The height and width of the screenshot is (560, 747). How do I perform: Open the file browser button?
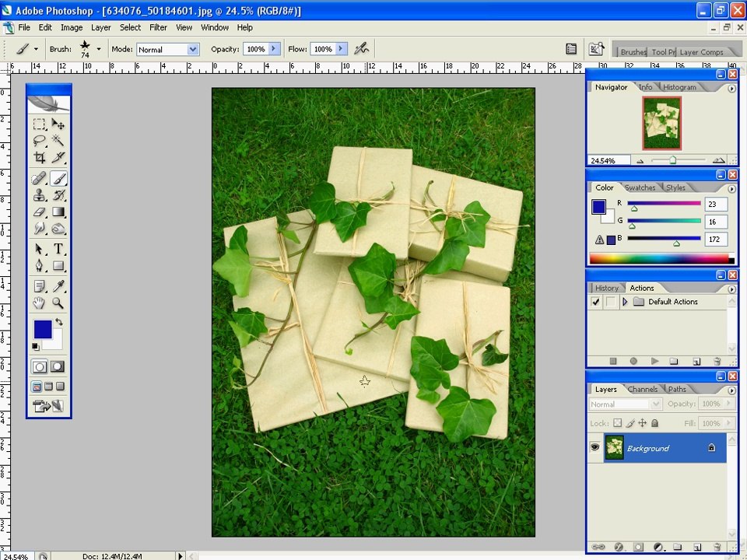(x=596, y=48)
